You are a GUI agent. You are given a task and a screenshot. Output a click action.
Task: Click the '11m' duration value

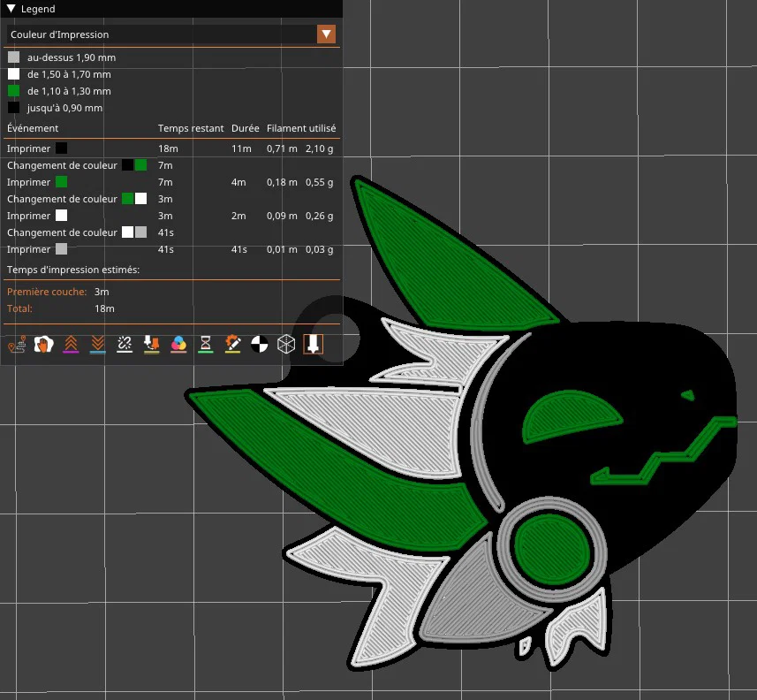(241, 148)
